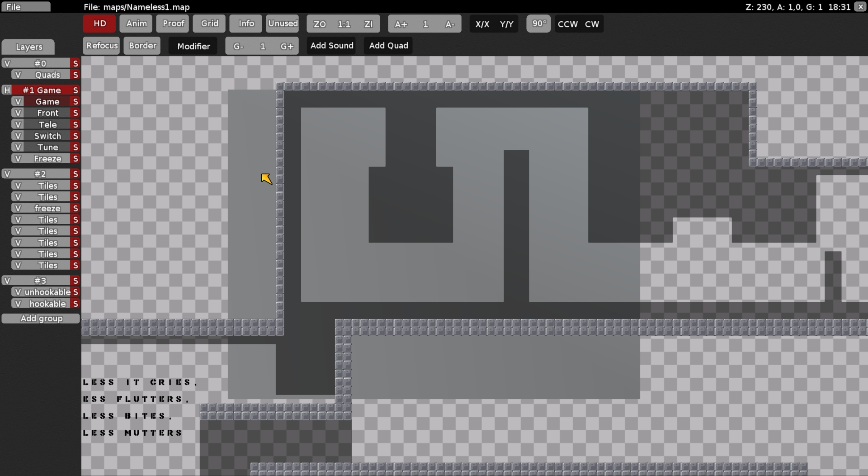Flip along X axis via X/X
The image size is (868, 476).
point(483,24)
